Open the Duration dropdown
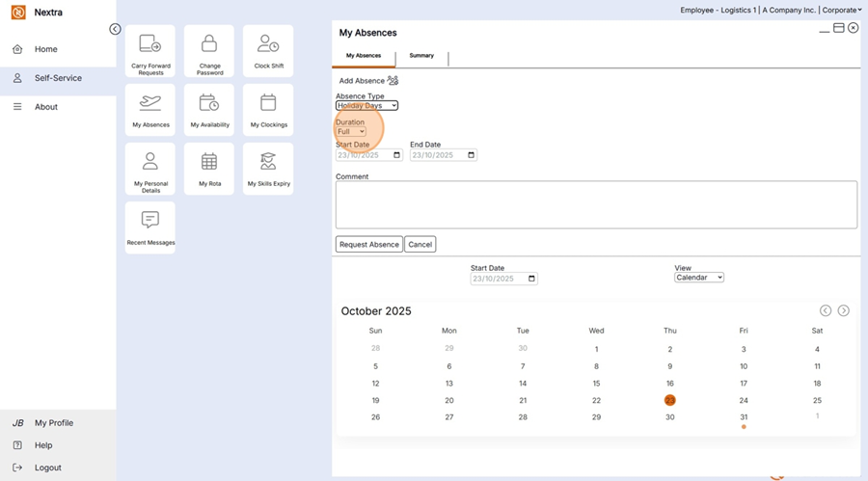 (x=351, y=132)
